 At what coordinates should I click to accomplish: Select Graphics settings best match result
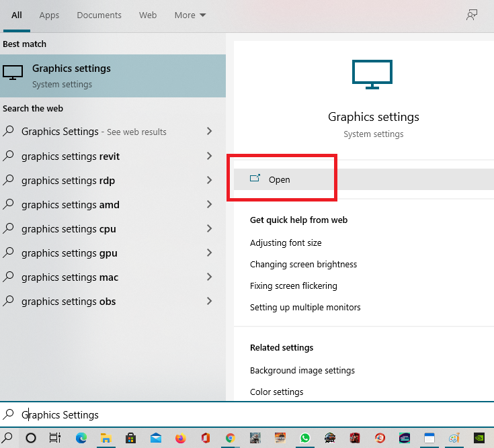(113, 76)
